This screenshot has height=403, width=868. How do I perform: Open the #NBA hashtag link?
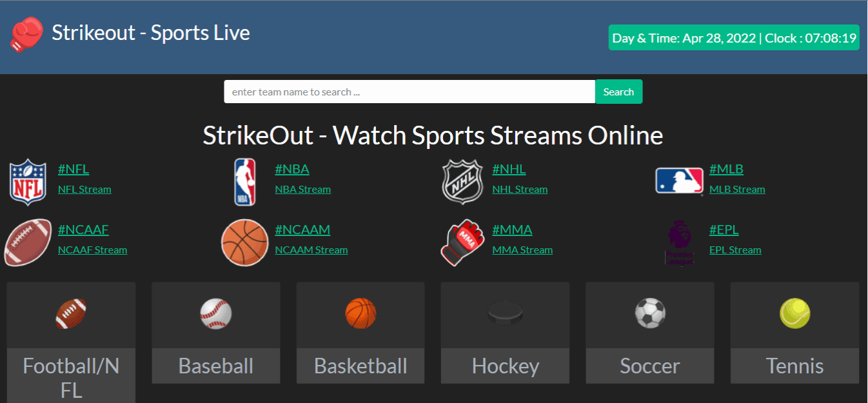292,170
